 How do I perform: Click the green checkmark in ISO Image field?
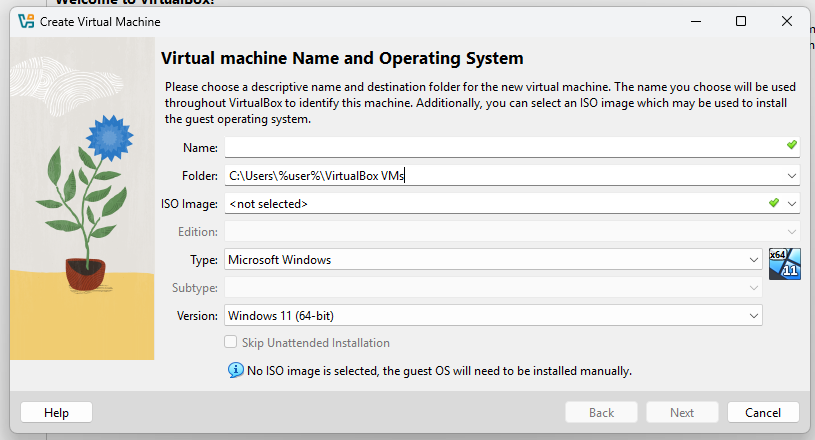point(774,203)
